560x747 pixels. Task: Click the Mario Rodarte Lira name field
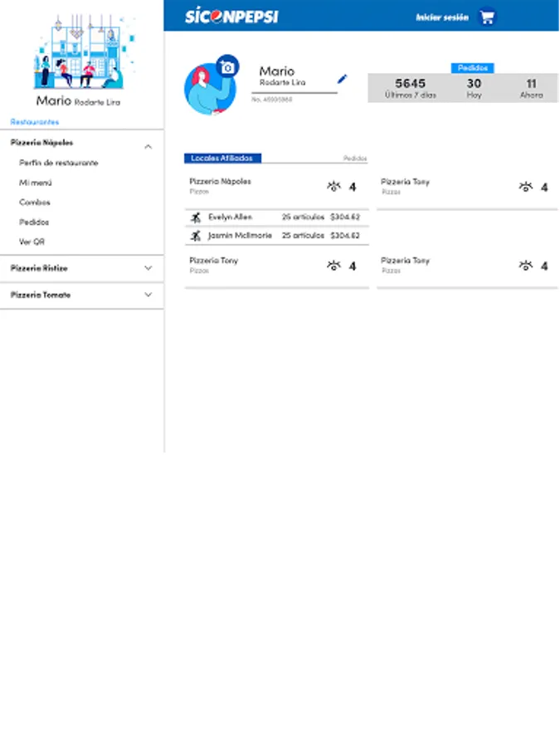pyautogui.click(x=295, y=77)
